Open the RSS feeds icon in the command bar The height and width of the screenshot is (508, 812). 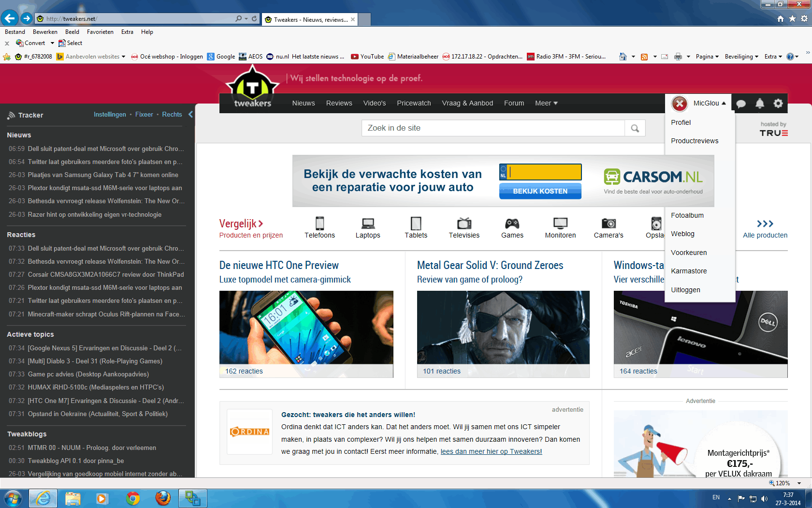coord(644,57)
